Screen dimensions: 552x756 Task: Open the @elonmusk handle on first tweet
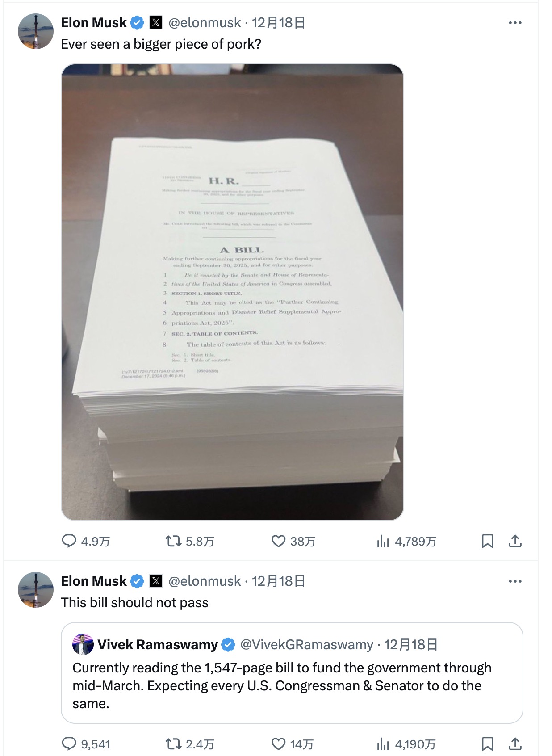[x=205, y=23]
